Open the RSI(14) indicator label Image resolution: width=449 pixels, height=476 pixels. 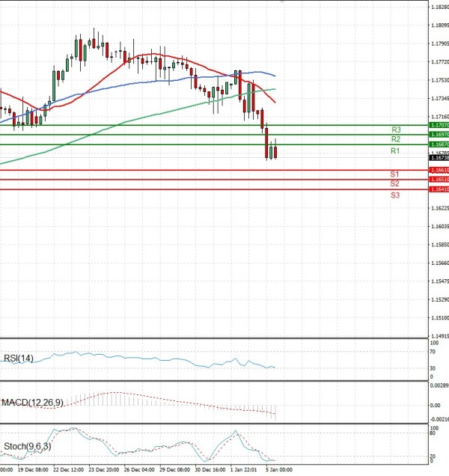pyautogui.click(x=19, y=357)
